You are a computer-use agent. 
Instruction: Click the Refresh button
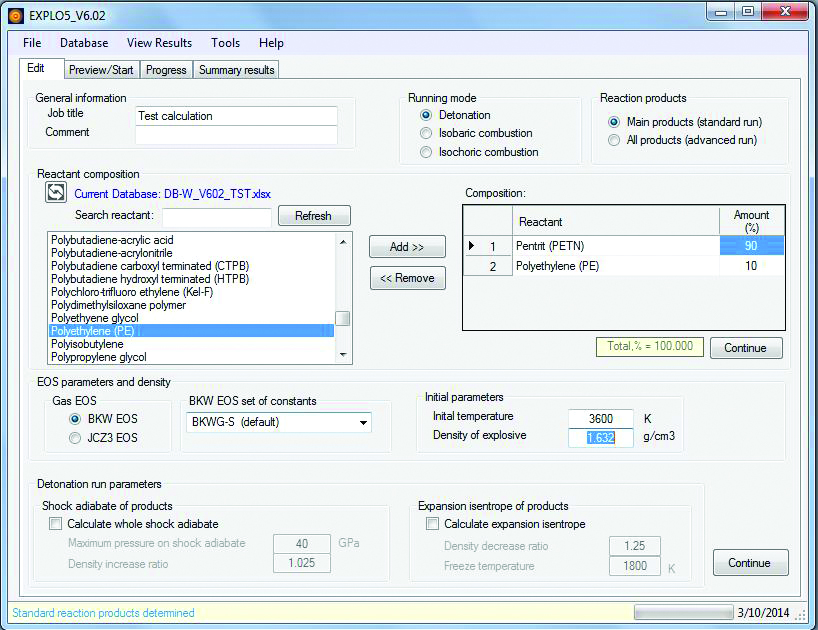tap(314, 216)
